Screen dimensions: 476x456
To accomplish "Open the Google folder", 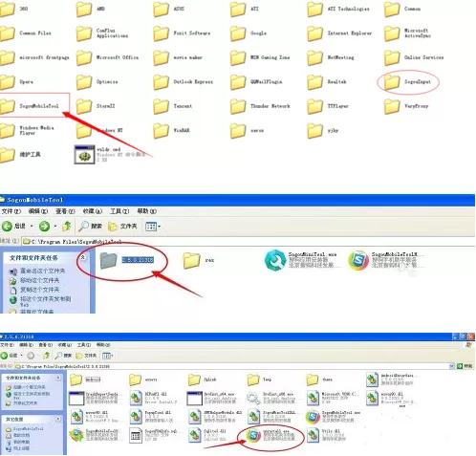I will coord(249,33).
